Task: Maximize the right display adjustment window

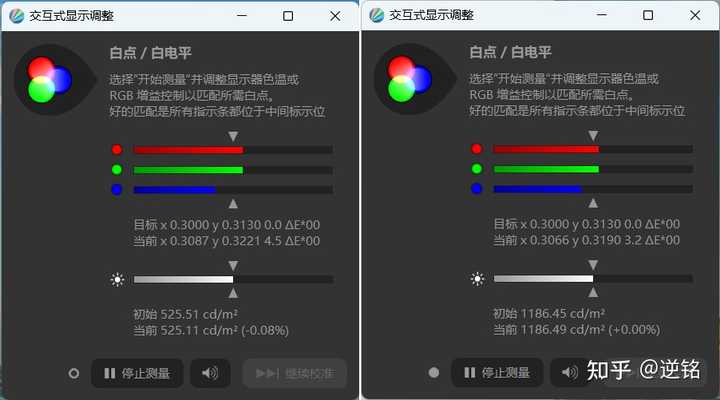Action: (648, 15)
